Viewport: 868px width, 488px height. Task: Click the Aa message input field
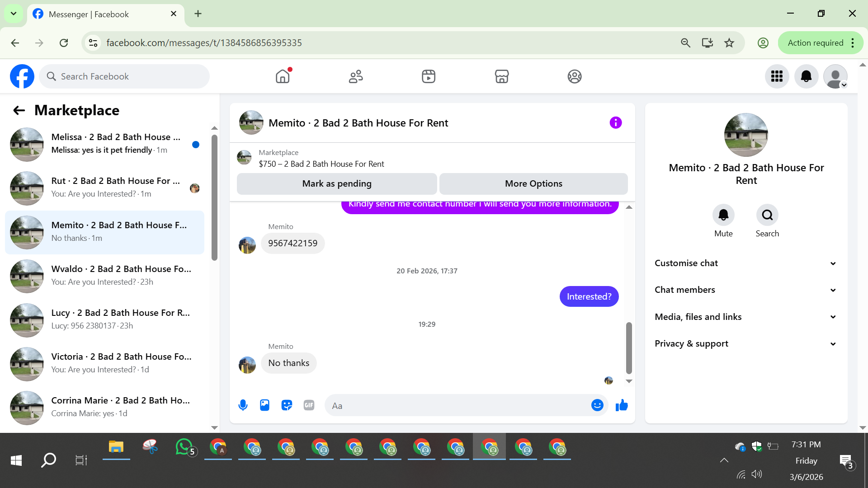pos(457,406)
